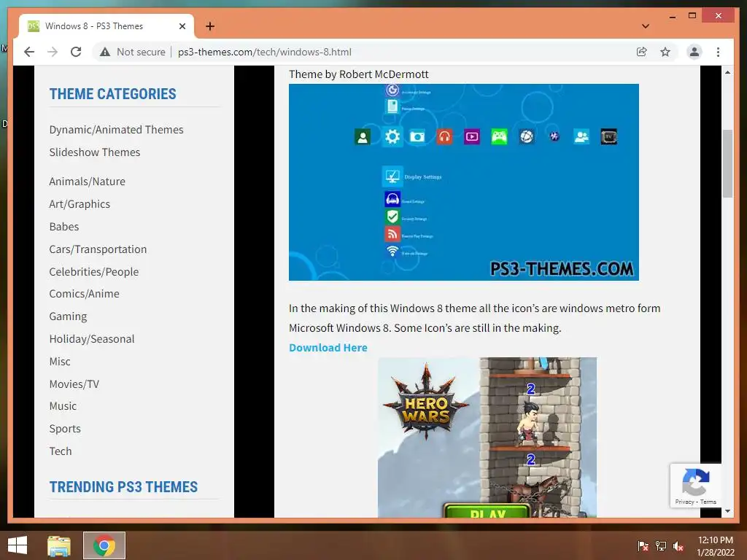Open Movies/TV category

tap(74, 384)
